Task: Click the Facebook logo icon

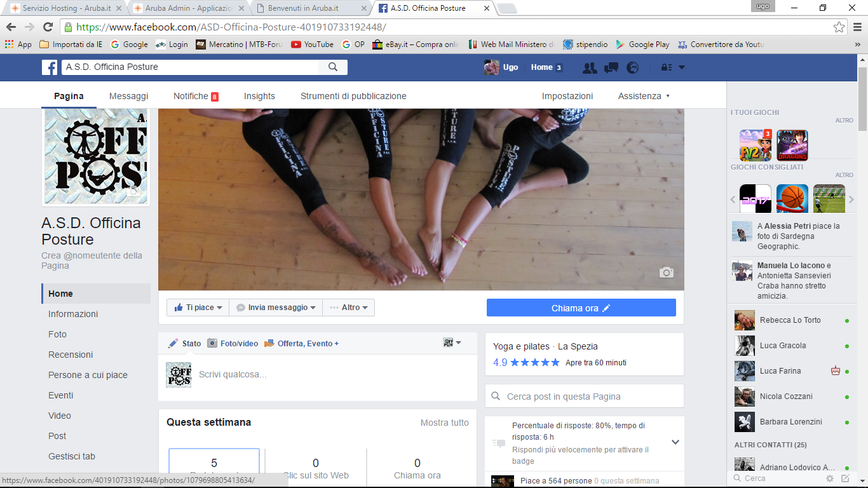Action: [50, 67]
